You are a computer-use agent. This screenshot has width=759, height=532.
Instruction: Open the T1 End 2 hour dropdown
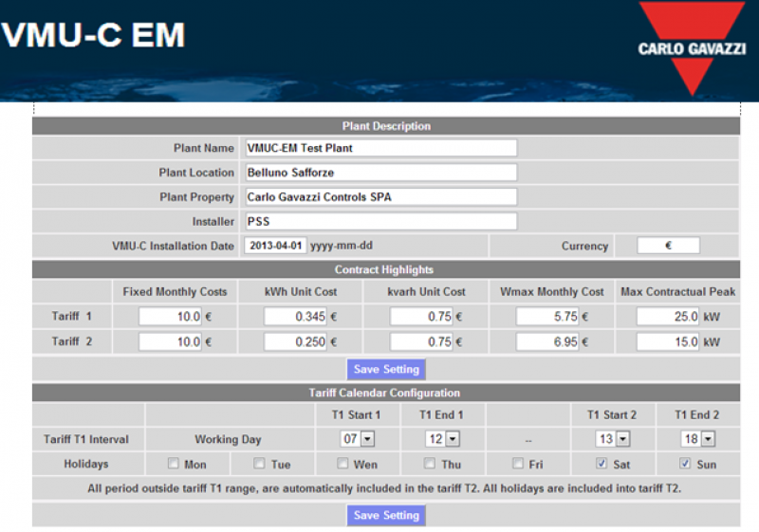698,439
